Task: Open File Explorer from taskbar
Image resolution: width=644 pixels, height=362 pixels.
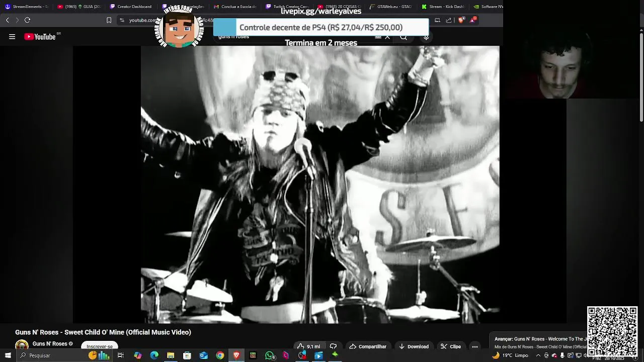Action: (171, 355)
